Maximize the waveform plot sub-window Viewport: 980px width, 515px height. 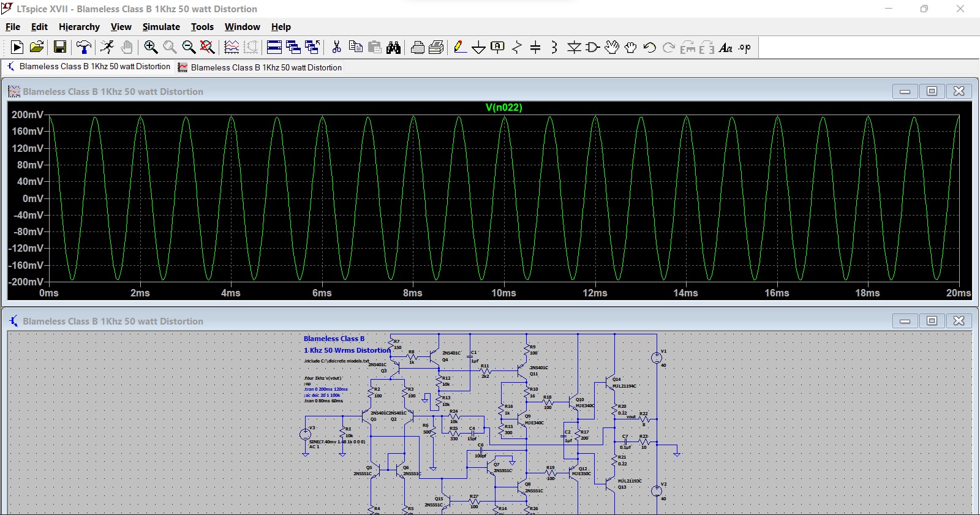pos(932,91)
